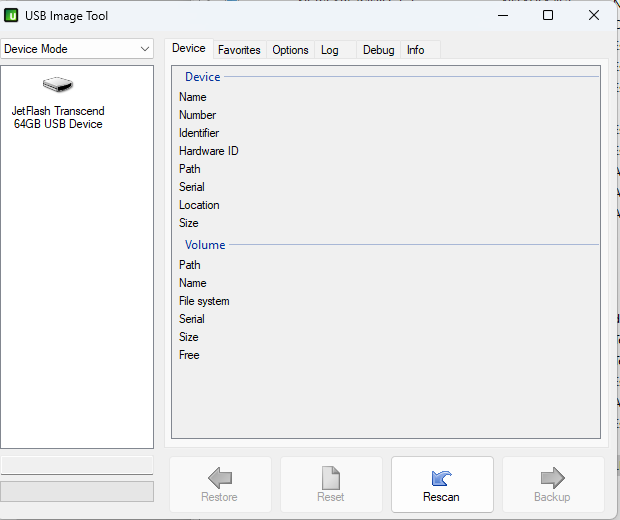This screenshot has height=520, width=620.
Task: Click the USB Image Tool title bar icon
Action: coord(13,16)
